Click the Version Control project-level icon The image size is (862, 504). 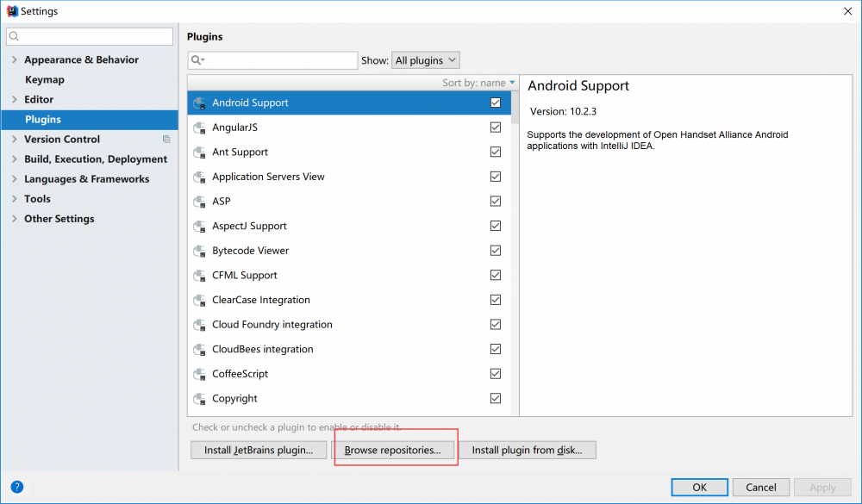pyautogui.click(x=166, y=140)
